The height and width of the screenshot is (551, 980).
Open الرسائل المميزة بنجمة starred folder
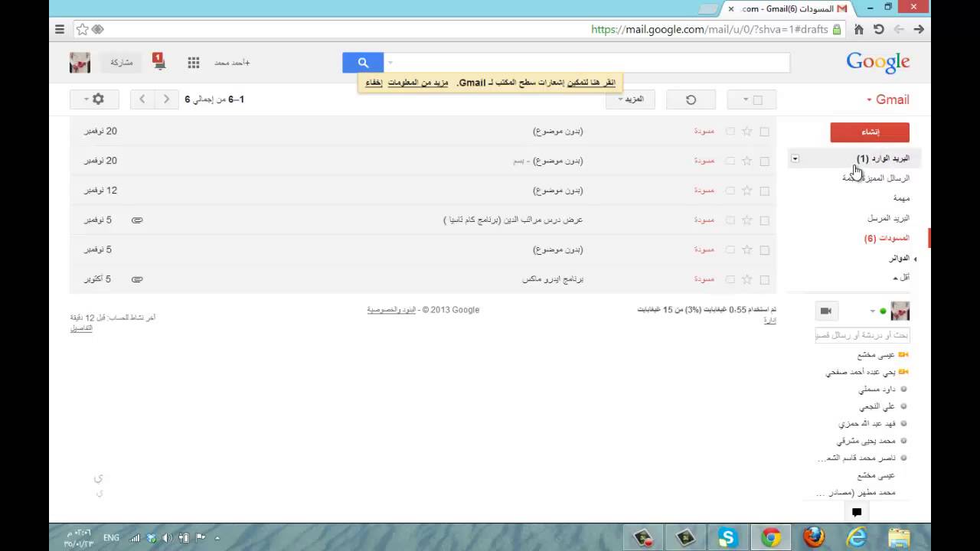[x=876, y=178]
